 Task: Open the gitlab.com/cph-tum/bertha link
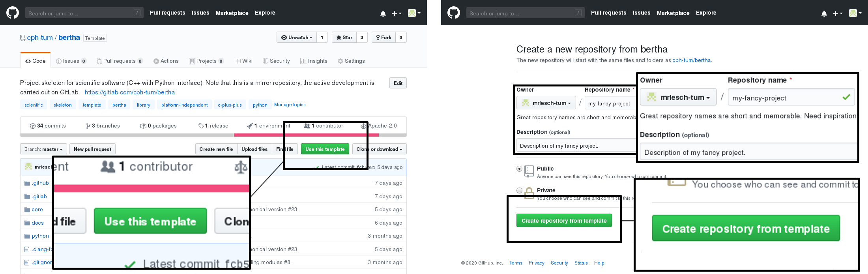(130, 92)
